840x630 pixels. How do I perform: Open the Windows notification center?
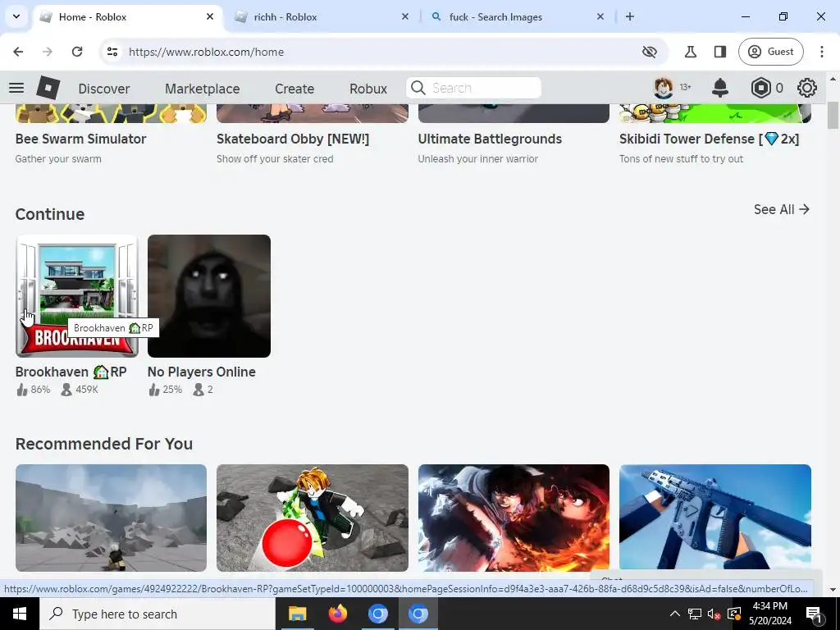(x=815, y=614)
